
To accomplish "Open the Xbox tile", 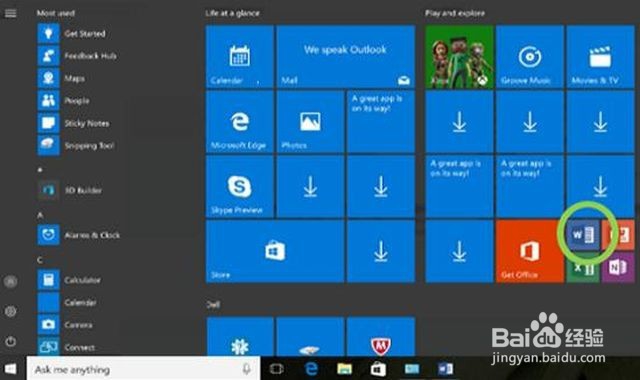I will (x=459, y=56).
